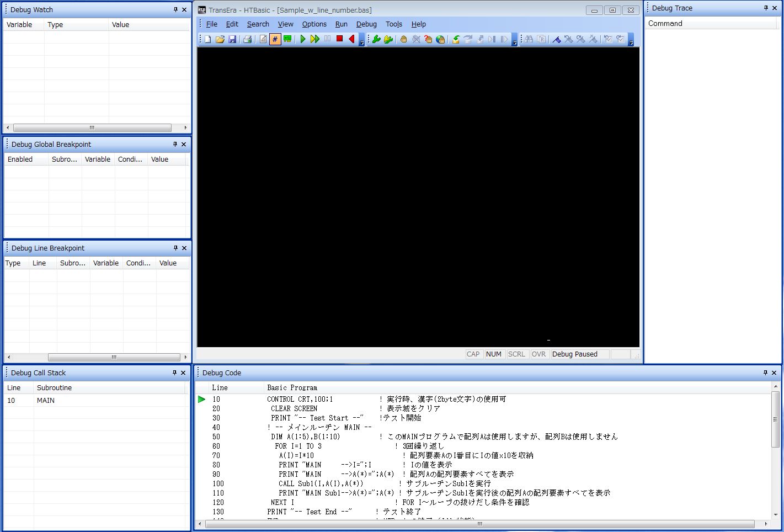Click the Save floppy disk icon
Viewport: 784px width, 532px height.
[232, 39]
